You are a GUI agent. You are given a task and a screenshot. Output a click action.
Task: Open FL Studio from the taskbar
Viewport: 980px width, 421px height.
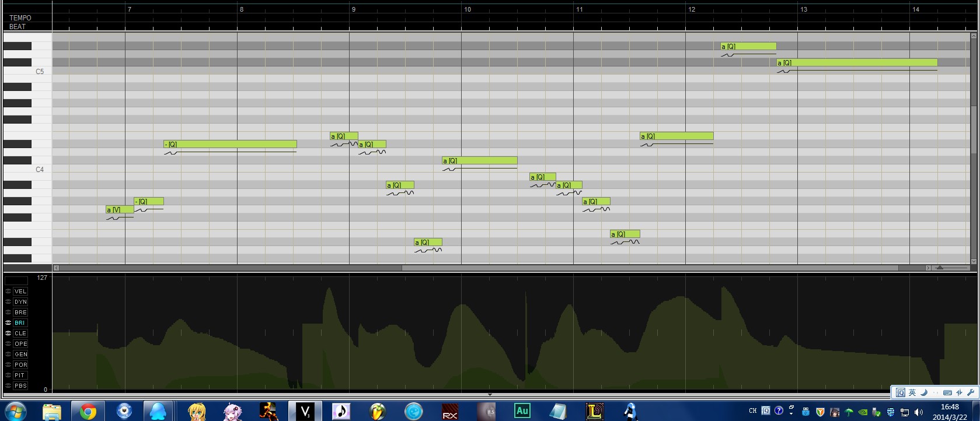point(377,412)
